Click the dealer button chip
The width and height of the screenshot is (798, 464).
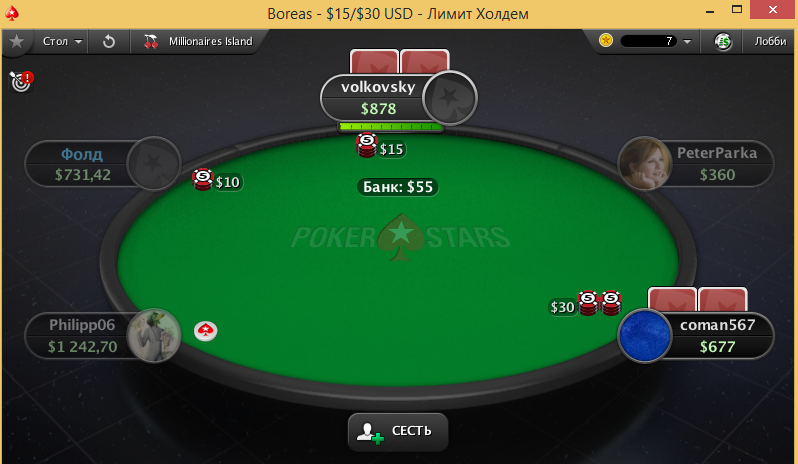206,331
